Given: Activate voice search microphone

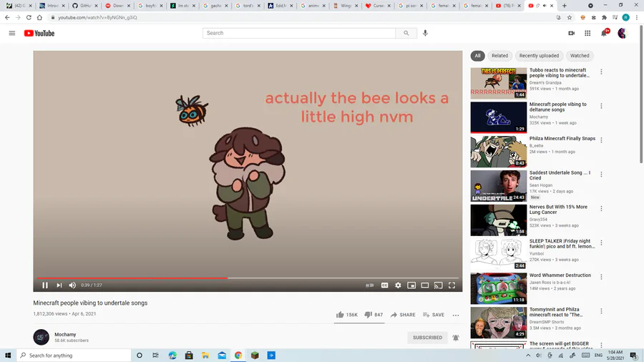Looking at the screenshot, I should 425,33.
